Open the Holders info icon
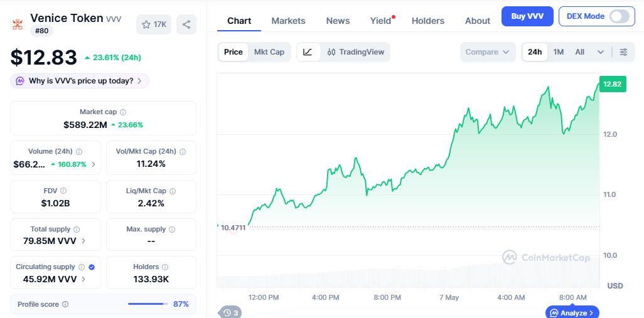 pos(165,267)
